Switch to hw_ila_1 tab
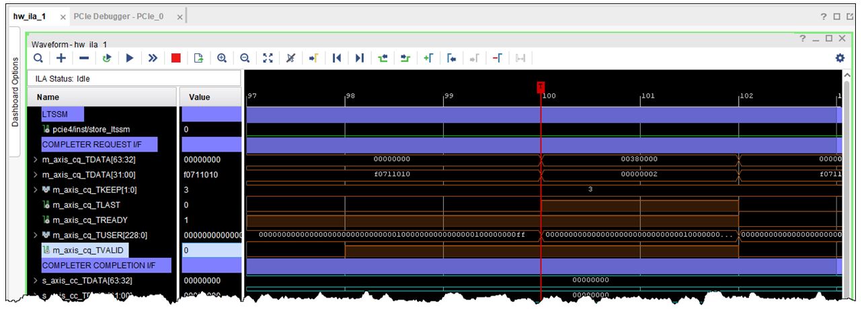This screenshot has height=309, width=868. (x=30, y=16)
